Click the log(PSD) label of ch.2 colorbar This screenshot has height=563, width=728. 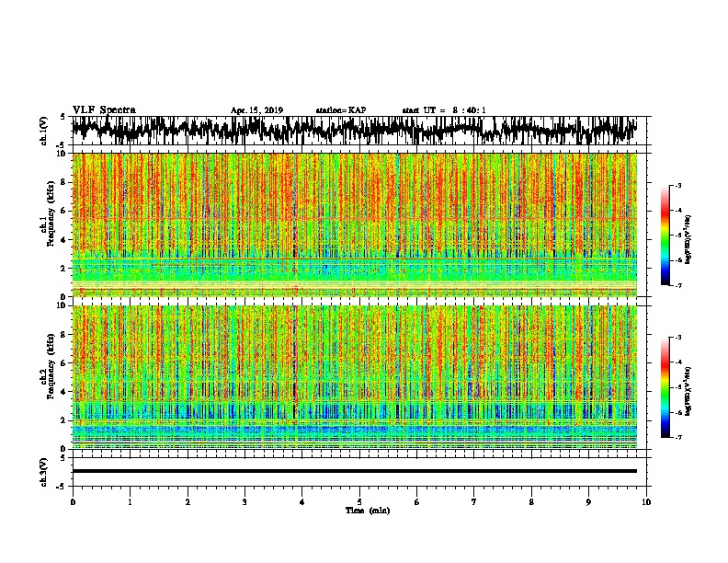pyautogui.click(x=688, y=391)
